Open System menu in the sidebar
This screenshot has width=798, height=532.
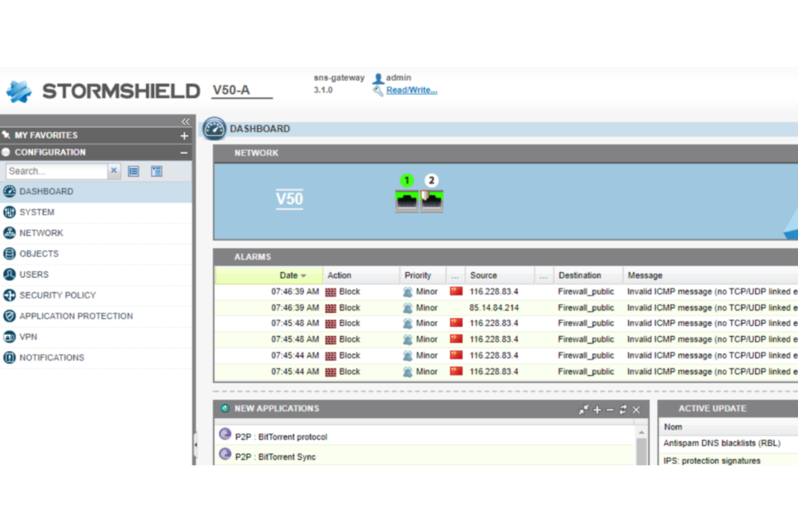96,212
